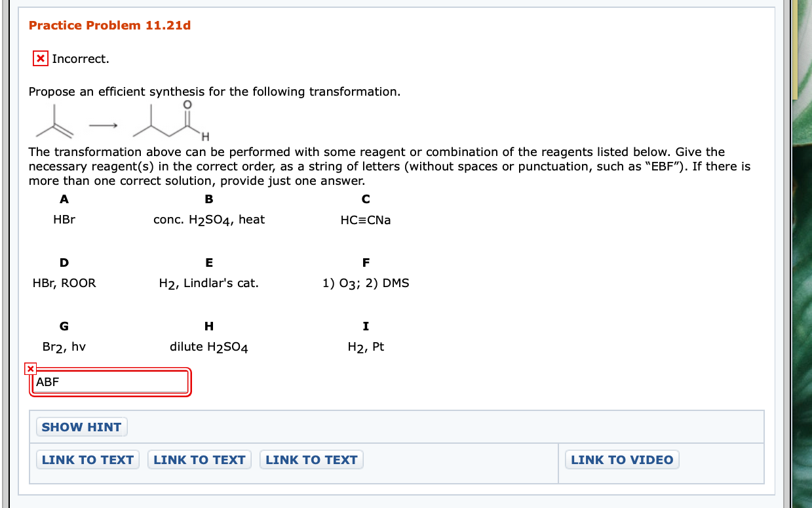This screenshot has height=508, width=812.
Task: Select reagent label A for HBr
Action: [x=64, y=199]
